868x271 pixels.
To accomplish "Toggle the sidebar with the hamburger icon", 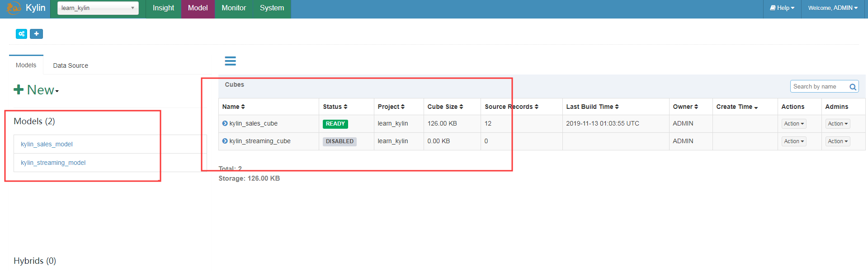I will [231, 61].
